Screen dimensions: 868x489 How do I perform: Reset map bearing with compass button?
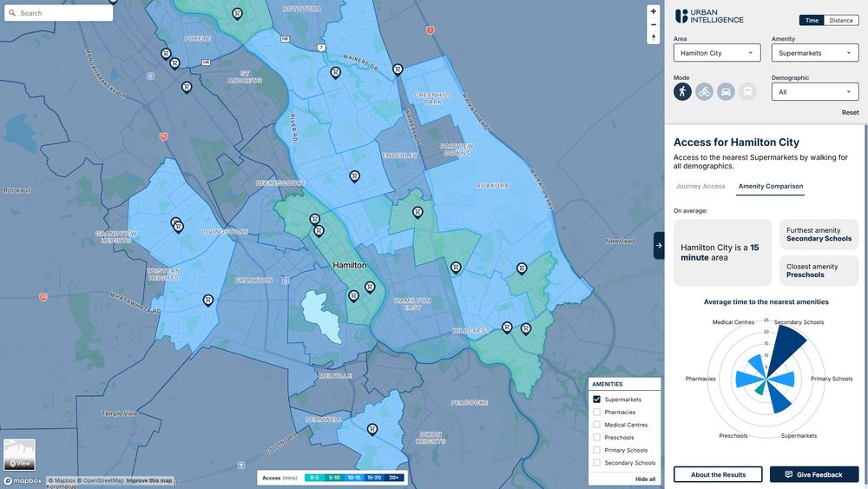point(654,37)
